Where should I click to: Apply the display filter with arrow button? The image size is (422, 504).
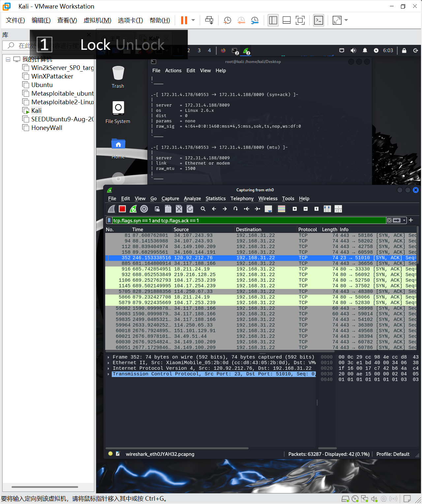coord(397,220)
